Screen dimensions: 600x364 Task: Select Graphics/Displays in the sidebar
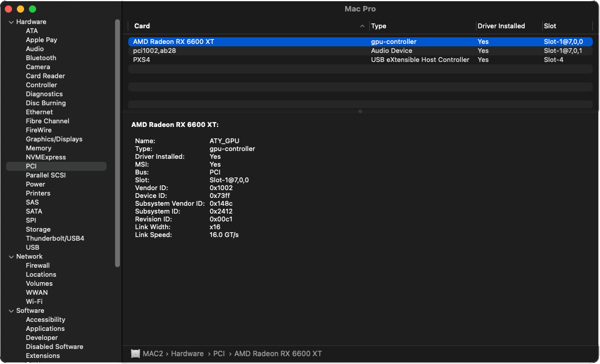click(54, 139)
